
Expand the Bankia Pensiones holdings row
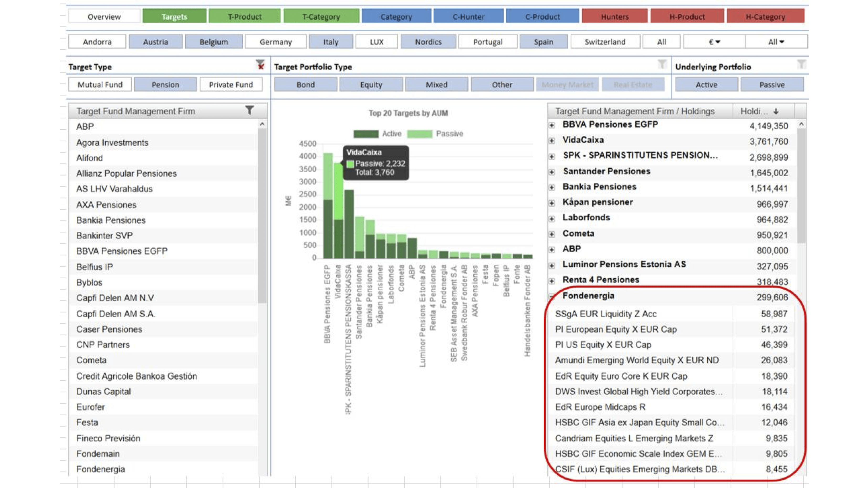(x=552, y=187)
